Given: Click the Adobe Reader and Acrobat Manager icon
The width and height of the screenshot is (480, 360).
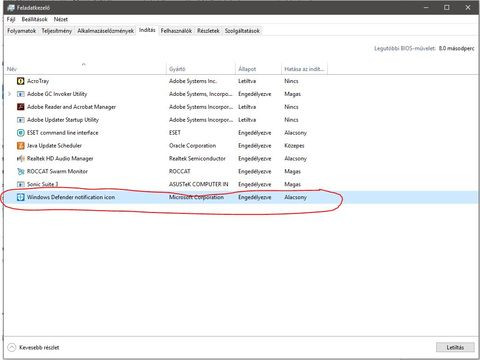Looking at the screenshot, I should click(21, 107).
